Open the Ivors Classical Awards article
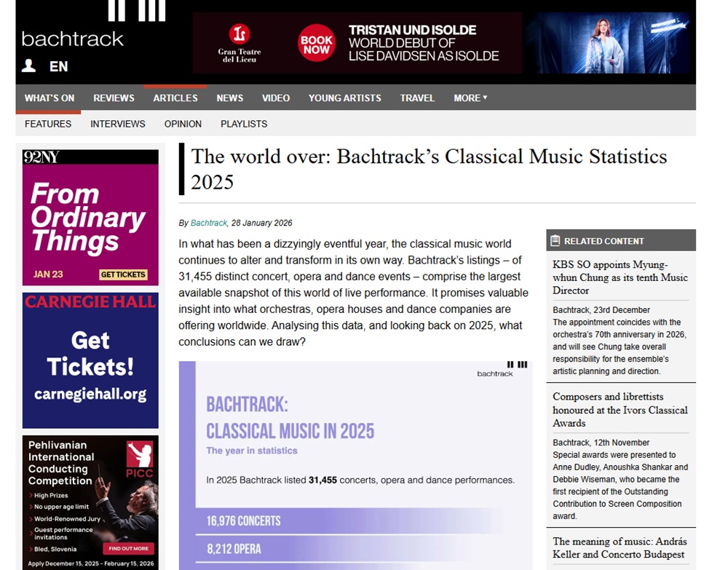The height and width of the screenshot is (570, 728). pos(620,410)
